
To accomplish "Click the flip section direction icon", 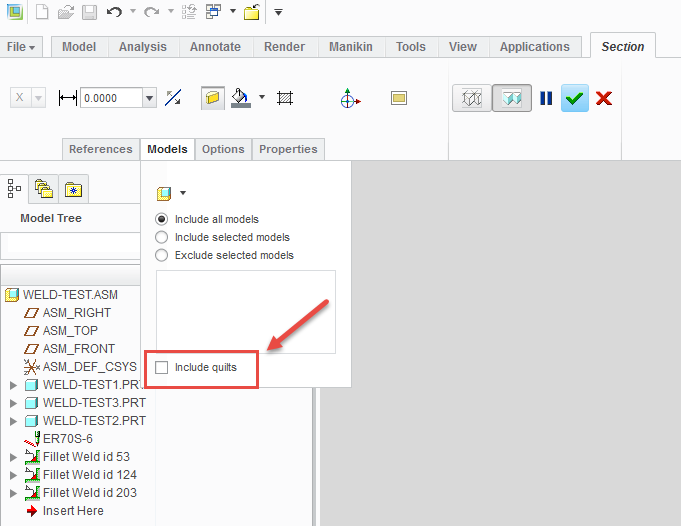I will click(174, 98).
